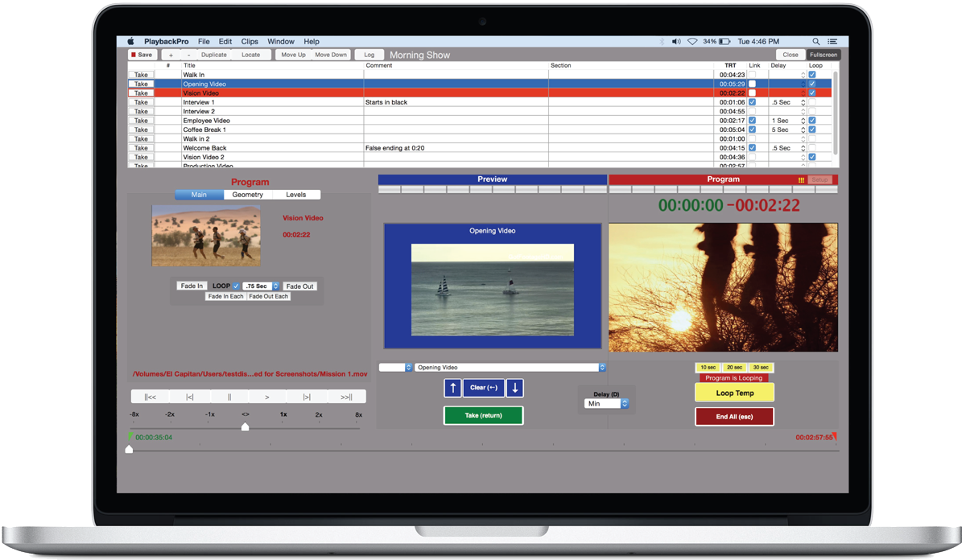The width and height of the screenshot is (966, 560).
Task: Click the Opening Video preview image
Action: pos(493,290)
